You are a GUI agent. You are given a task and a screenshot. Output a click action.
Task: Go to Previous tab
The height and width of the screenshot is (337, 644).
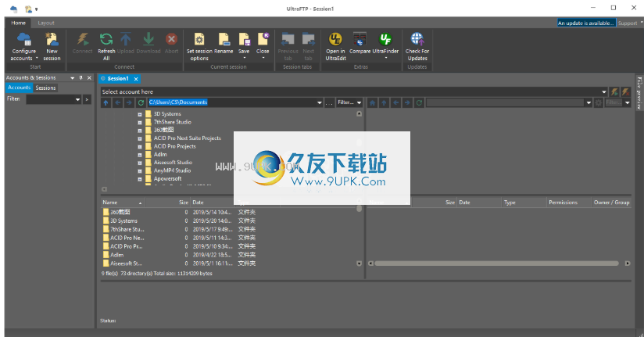coord(288,46)
